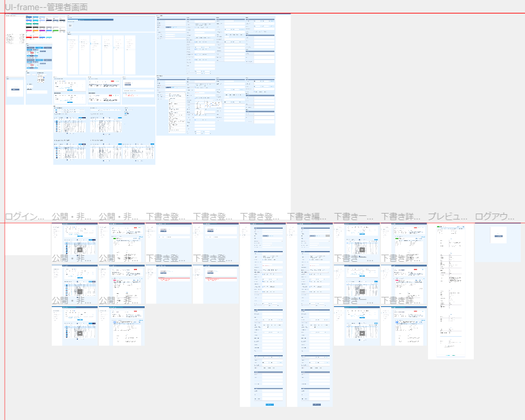Select the third-row 下書き詳 artboard
Screen dimensions: 525x420
(x=404, y=326)
